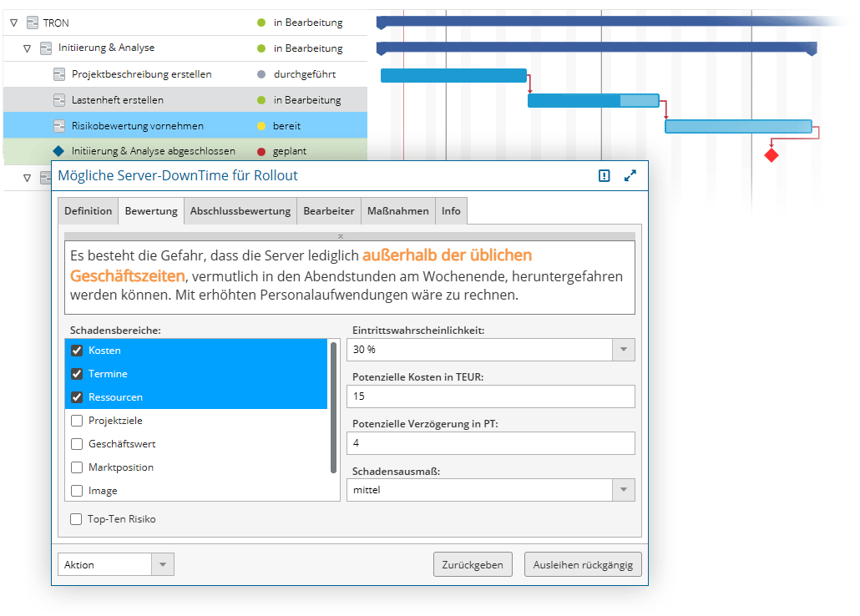
Task: Open the Abschlussbewertung tab
Action: (x=240, y=211)
